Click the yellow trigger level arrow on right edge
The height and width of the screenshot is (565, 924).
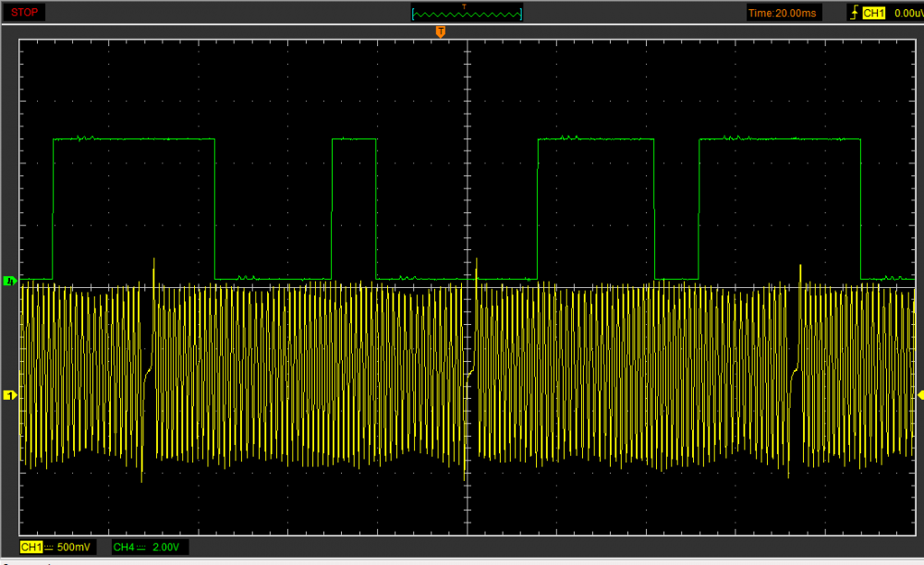918,395
